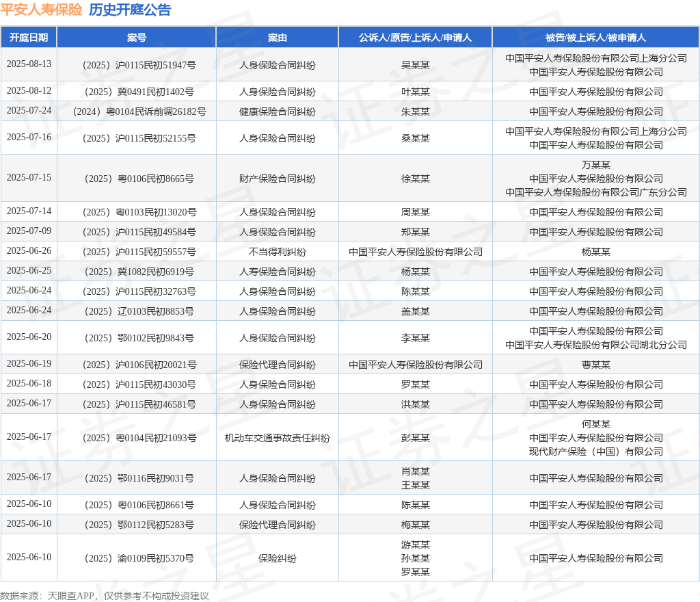Select case number 粤0104民初21093号
The height and width of the screenshot is (602, 700).
(x=139, y=438)
